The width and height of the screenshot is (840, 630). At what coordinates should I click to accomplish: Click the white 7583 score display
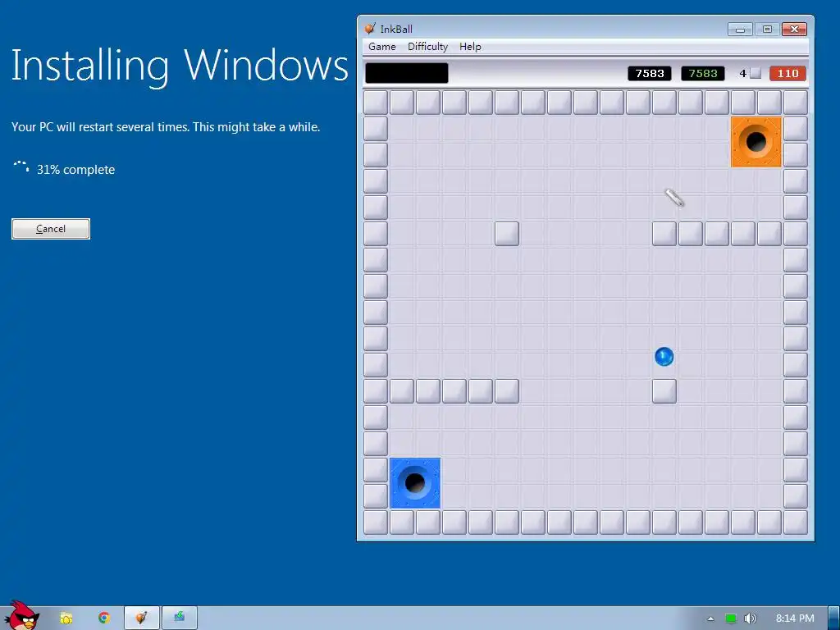(x=650, y=73)
